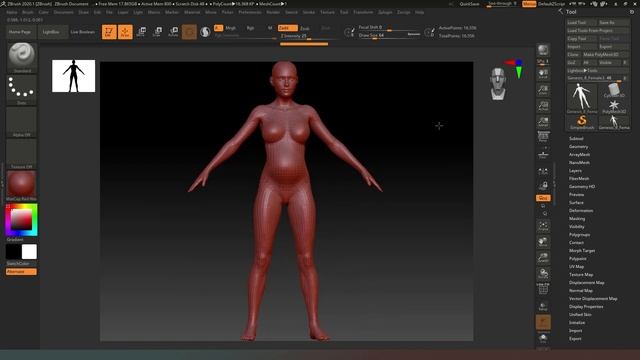Click the Home Page button
The height and width of the screenshot is (360, 640).
(20, 32)
